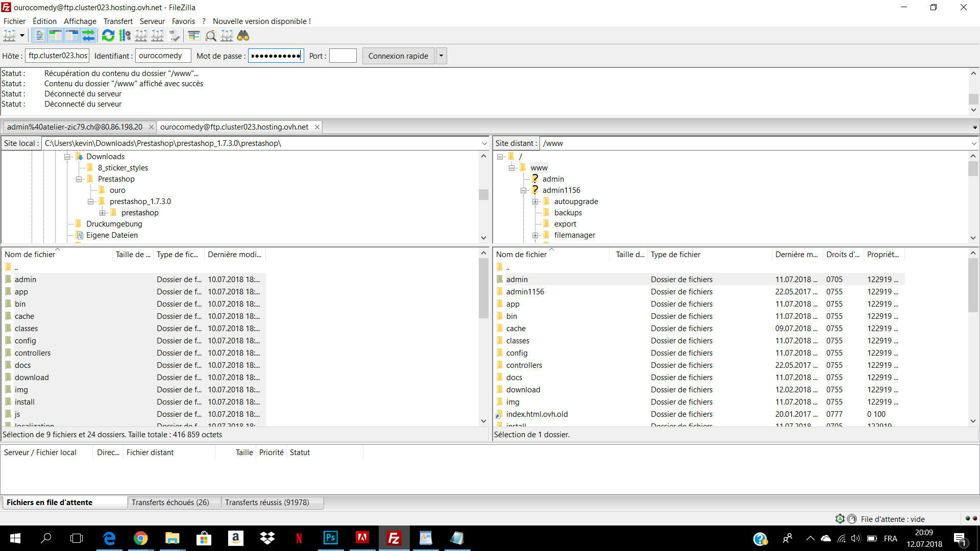Toggle processing of the transfer queue

point(125,36)
